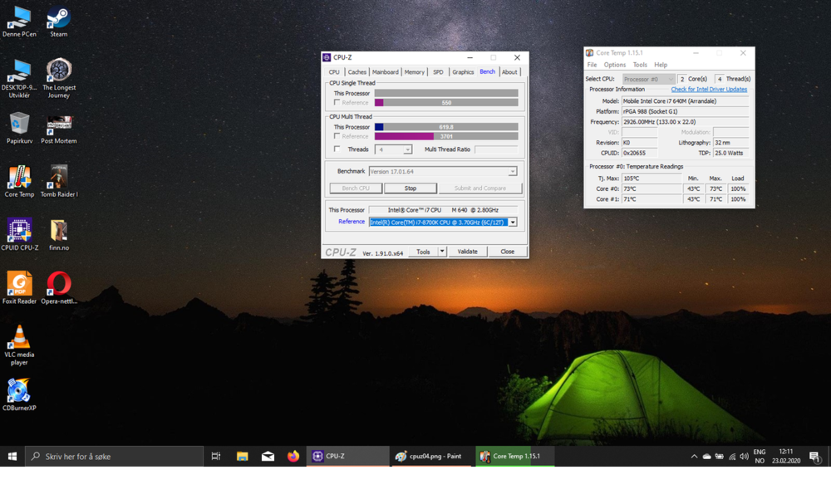This screenshot has height=504, width=831.
Task: Launch VLC media player shortcut
Action: [x=19, y=345]
